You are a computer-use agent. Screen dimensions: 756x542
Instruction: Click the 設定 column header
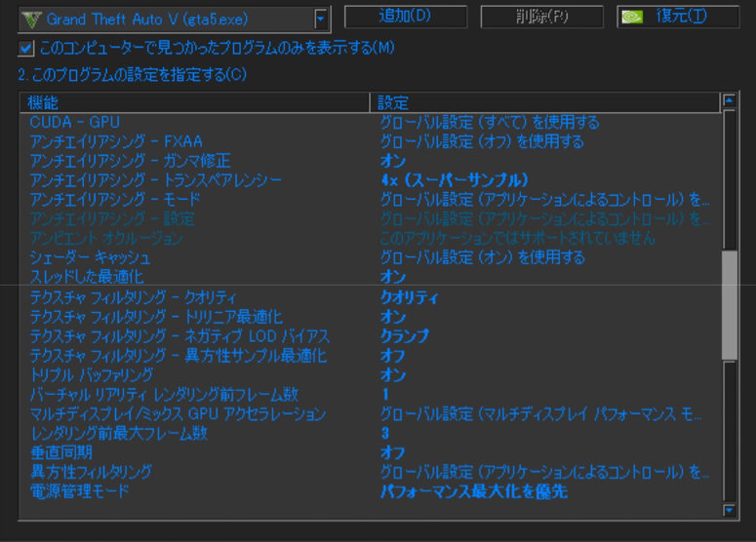[x=545, y=102]
